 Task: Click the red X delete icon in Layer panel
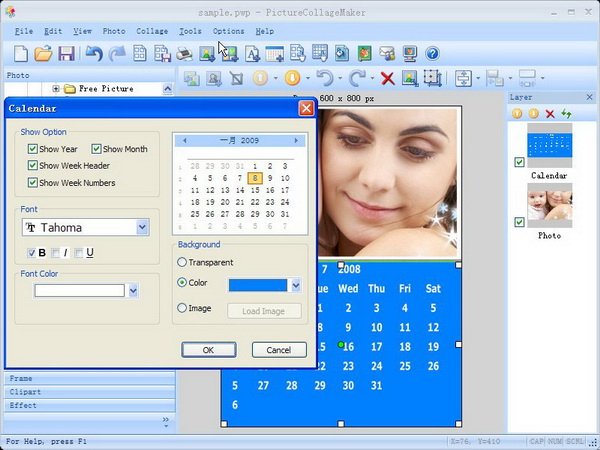[x=550, y=114]
